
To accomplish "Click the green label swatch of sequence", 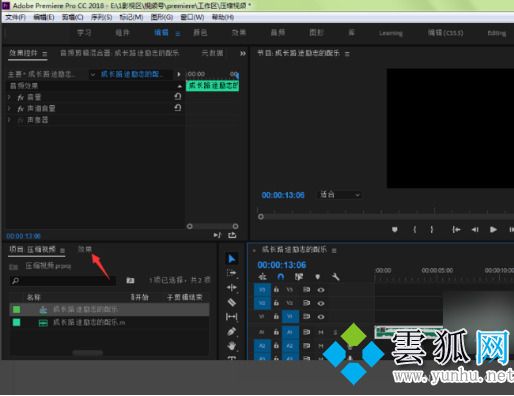I will coord(16,310).
